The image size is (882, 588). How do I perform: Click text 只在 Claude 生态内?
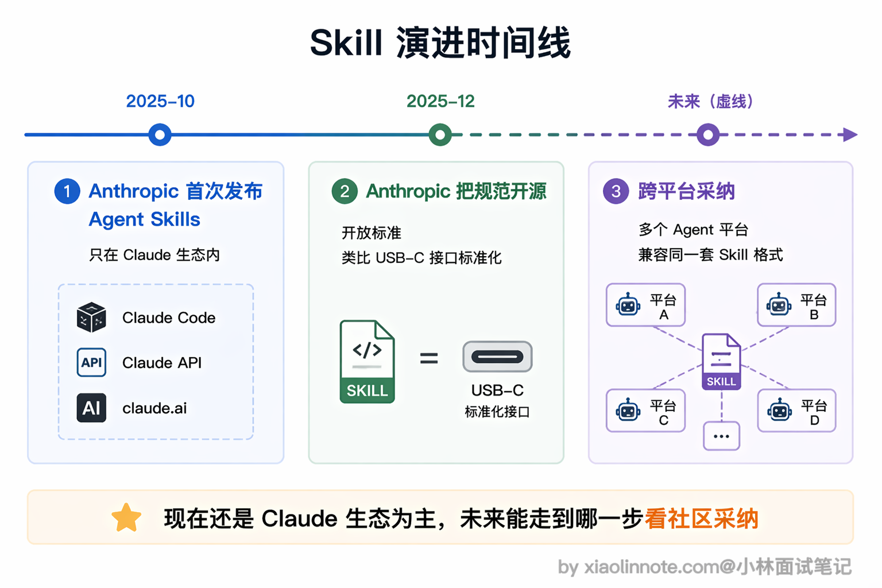click(x=154, y=255)
